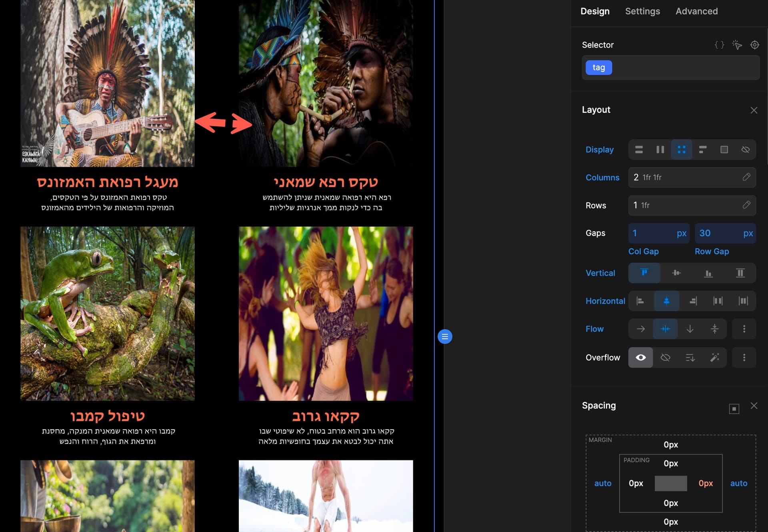Click the blue round panel handle icon

(445, 336)
